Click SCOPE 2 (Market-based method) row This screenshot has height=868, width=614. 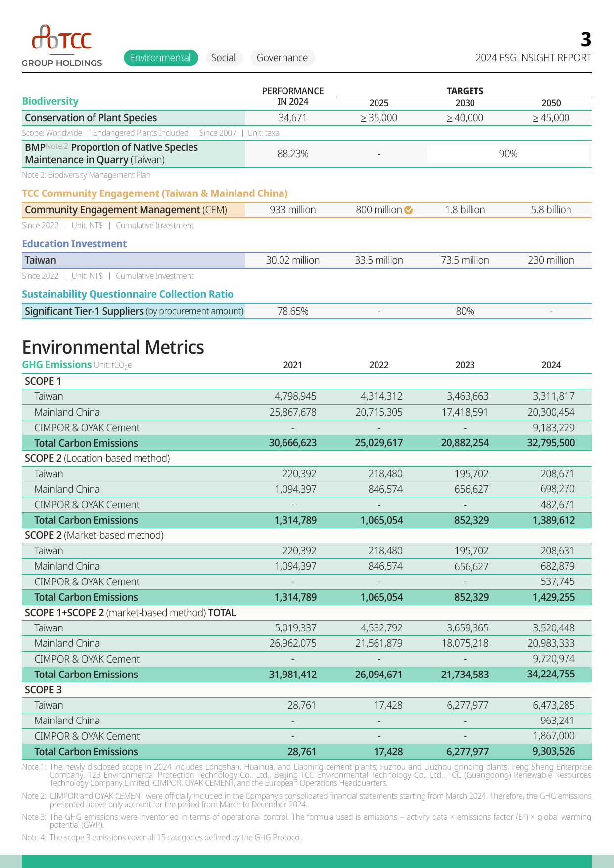(307, 535)
